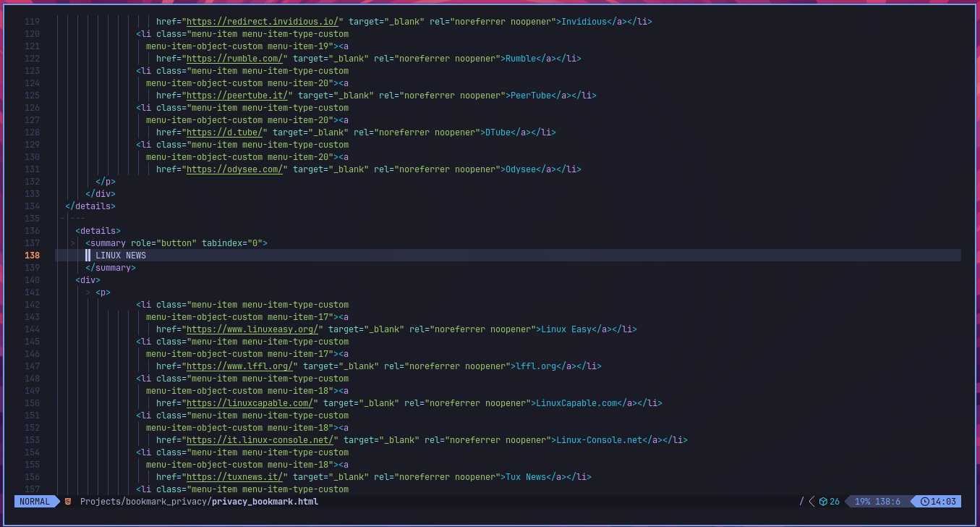Open the https://linuxcapable.com/ URL
The height and width of the screenshot is (527, 980).
(250, 403)
